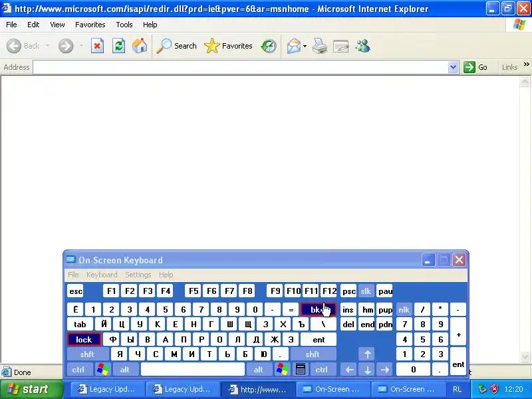Click the page scrollbar down arrow

[525, 356]
